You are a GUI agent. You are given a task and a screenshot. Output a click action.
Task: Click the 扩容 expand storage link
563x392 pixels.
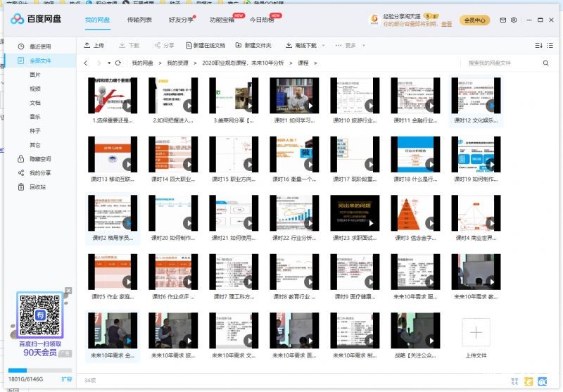66,379
